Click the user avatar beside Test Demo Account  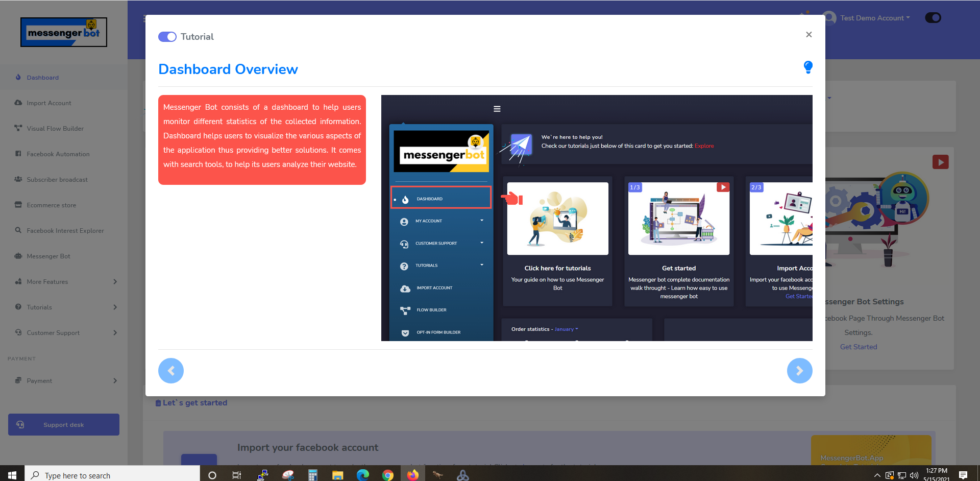click(x=829, y=18)
